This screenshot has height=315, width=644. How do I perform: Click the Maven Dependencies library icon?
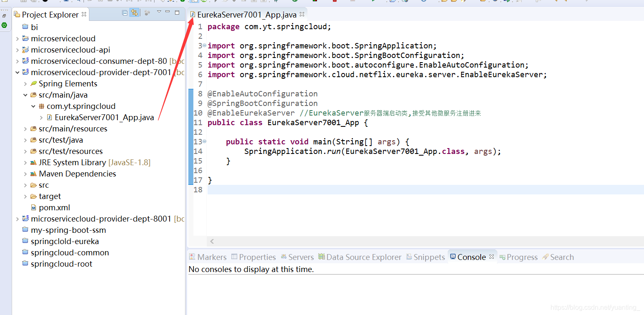pyautogui.click(x=33, y=174)
